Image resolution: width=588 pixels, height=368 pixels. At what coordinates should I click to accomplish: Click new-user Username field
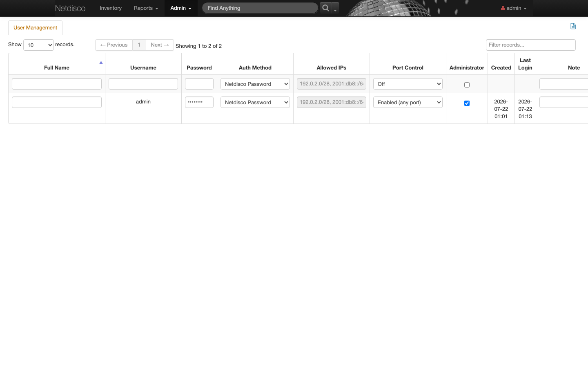143,84
